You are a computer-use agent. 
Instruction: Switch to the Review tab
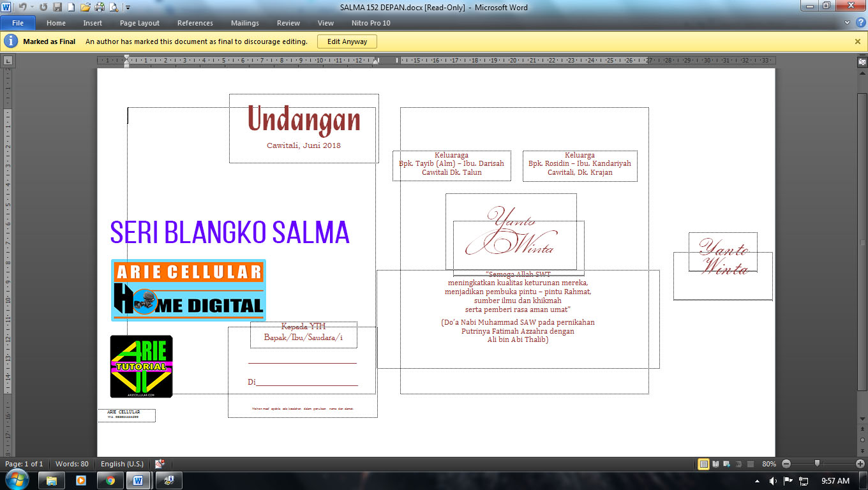[288, 23]
